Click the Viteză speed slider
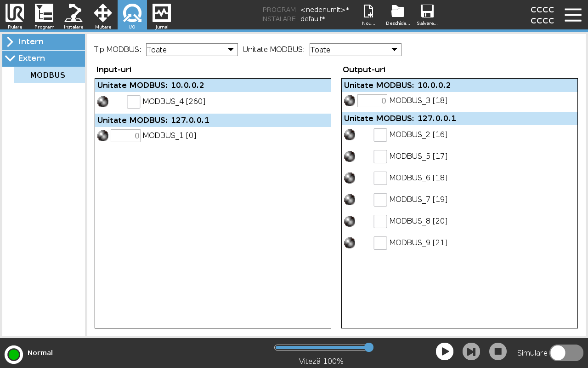This screenshot has height=368, width=588. tap(323, 347)
